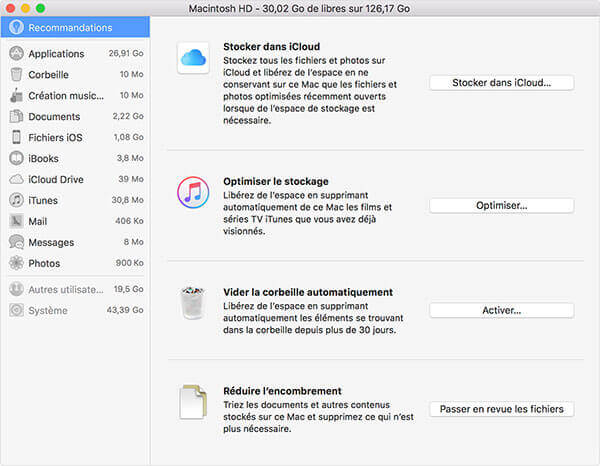Click the Corbeille trash icon in sidebar
Screen dimensions: 600x466
click(x=16, y=74)
